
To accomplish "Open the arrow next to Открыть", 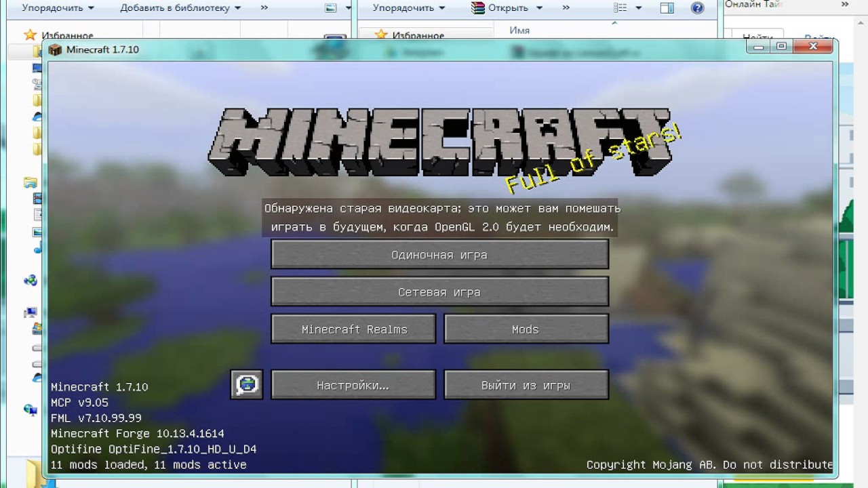I will (539, 8).
